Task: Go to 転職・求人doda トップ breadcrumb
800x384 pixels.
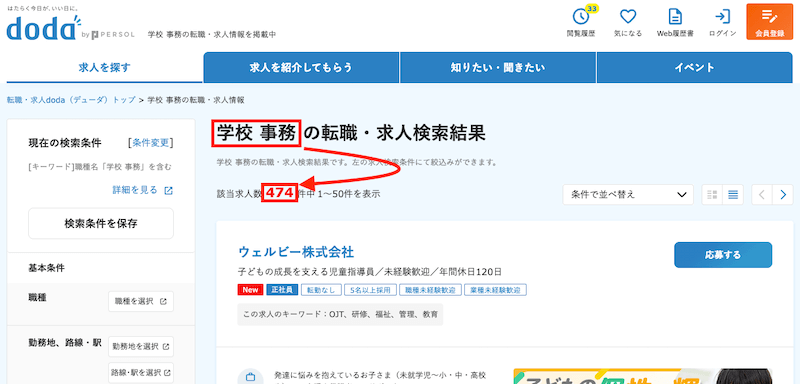Action: click(71, 100)
